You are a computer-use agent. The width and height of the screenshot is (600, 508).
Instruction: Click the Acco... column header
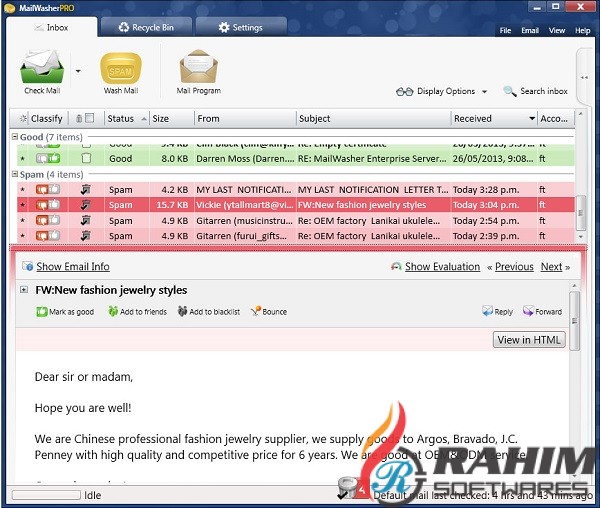point(556,119)
